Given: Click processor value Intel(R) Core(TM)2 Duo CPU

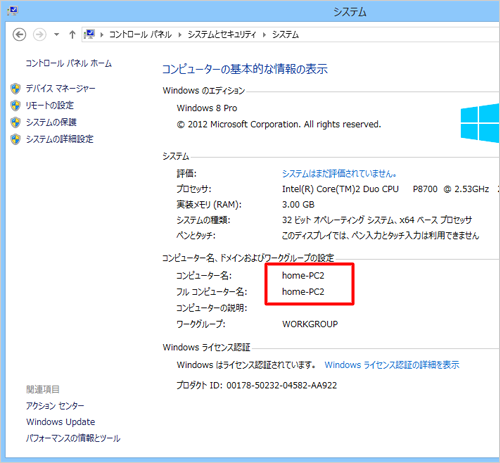Looking at the screenshot, I should [x=340, y=189].
